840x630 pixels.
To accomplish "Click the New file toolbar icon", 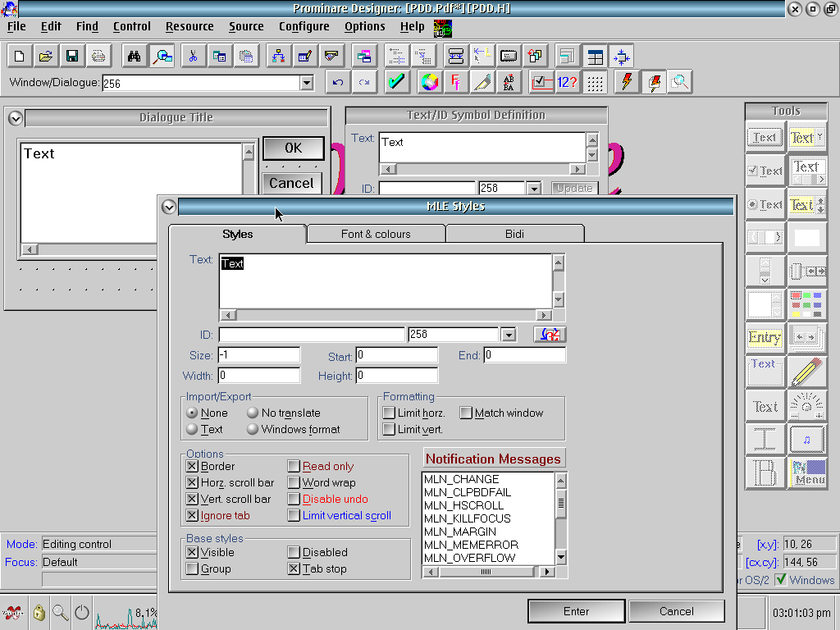I will pyautogui.click(x=20, y=56).
